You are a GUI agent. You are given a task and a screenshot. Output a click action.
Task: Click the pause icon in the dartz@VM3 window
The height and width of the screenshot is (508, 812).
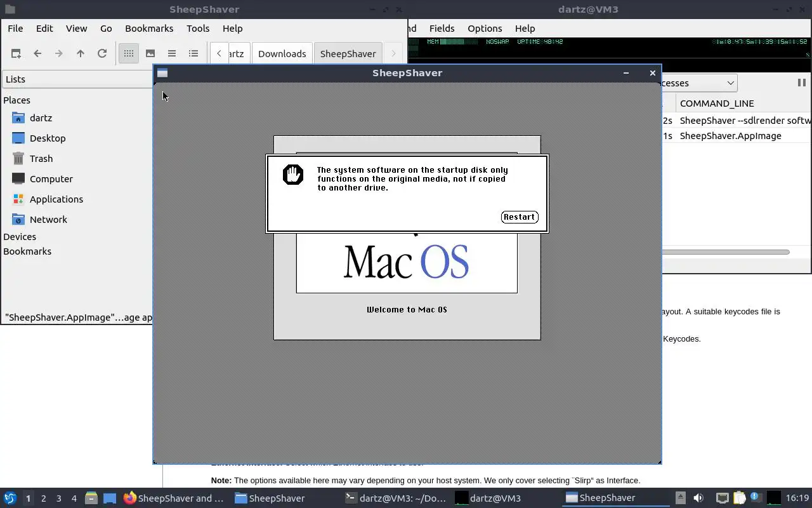(801, 83)
